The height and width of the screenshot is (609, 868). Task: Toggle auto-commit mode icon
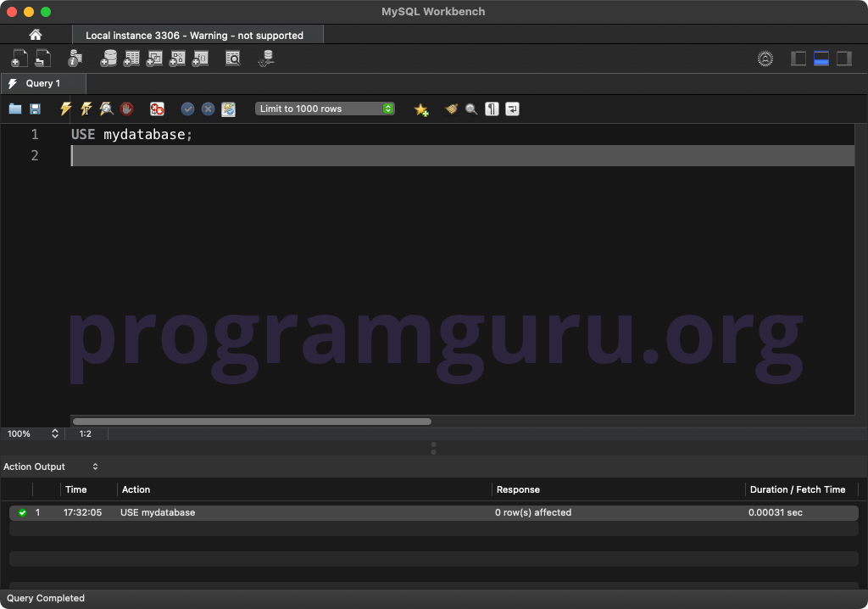tap(229, 109)
